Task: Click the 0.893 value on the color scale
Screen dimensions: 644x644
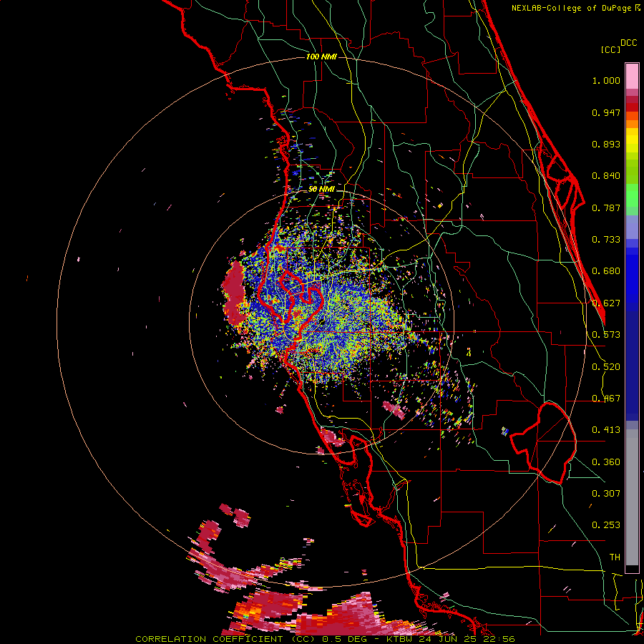Action: pos(606,144)
